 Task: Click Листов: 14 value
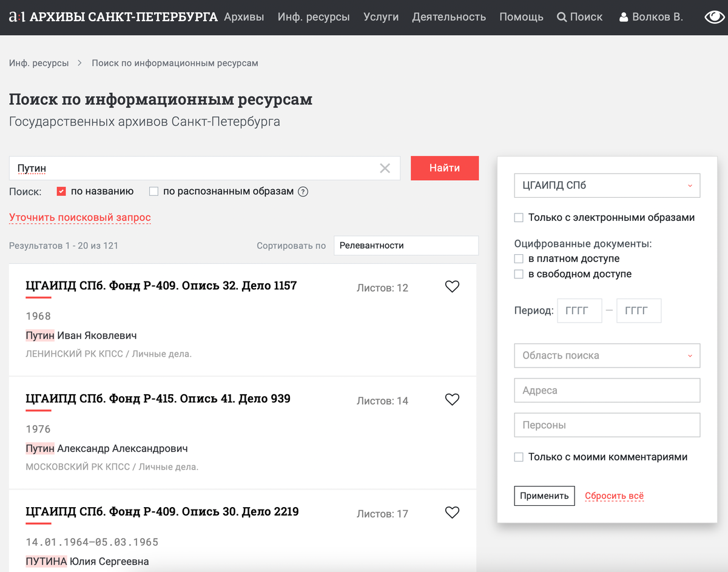(x=382, y=401)
